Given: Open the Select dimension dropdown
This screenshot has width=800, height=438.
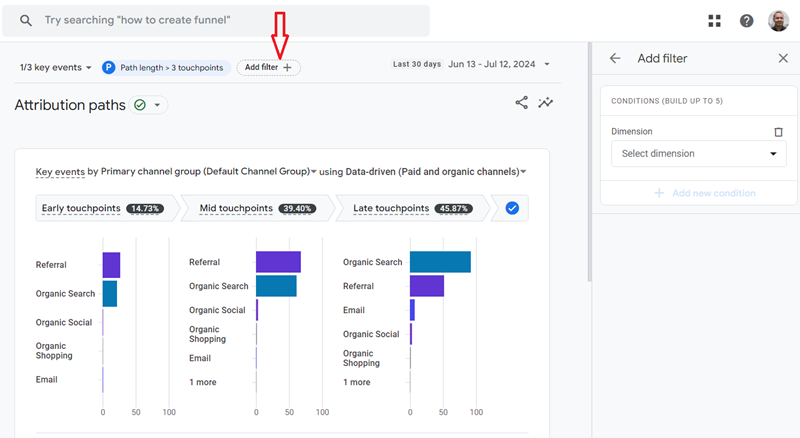Looking at the screenshot, I should [698, 154].
